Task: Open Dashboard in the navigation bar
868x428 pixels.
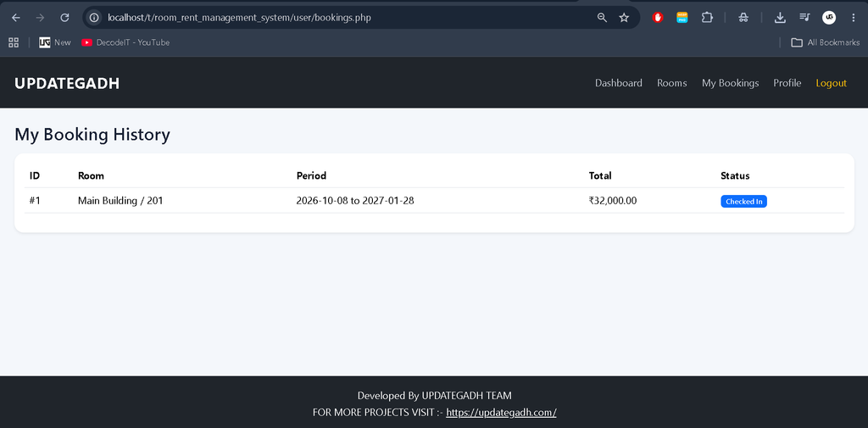Action: click(x=618, y=83)
